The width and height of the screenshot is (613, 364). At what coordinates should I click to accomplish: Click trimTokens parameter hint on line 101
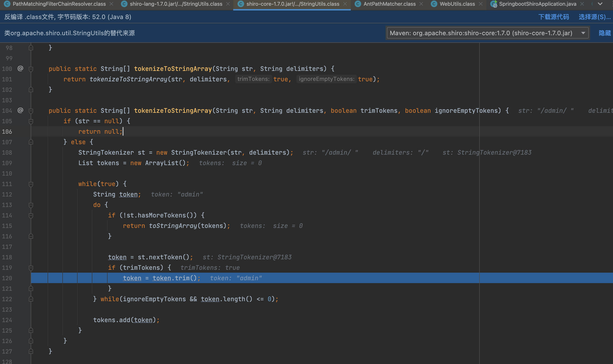coord(253,79)
